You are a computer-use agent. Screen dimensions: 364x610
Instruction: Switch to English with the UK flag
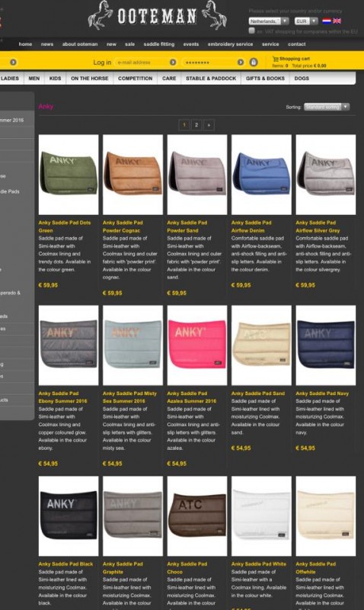pos(337,21)
